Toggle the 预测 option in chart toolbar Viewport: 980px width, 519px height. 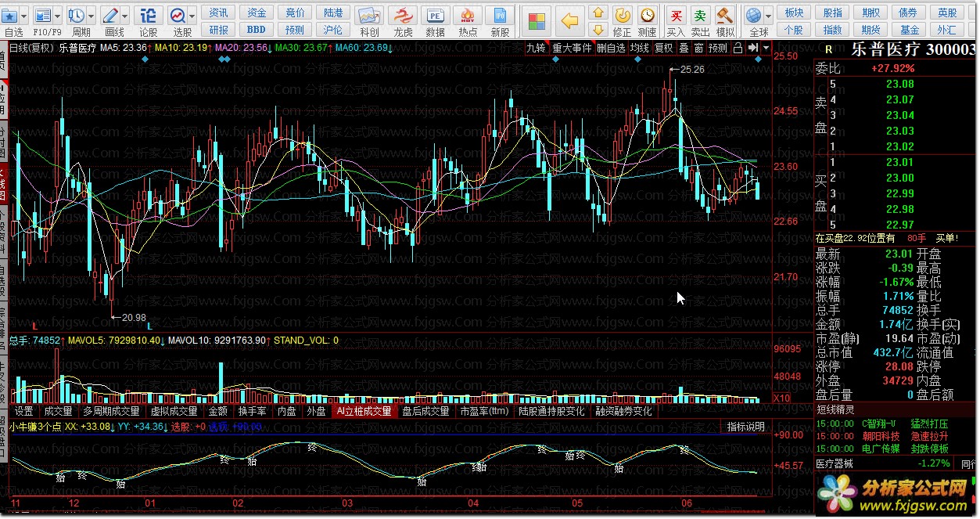pyautogui.click(x=717, y=48)
